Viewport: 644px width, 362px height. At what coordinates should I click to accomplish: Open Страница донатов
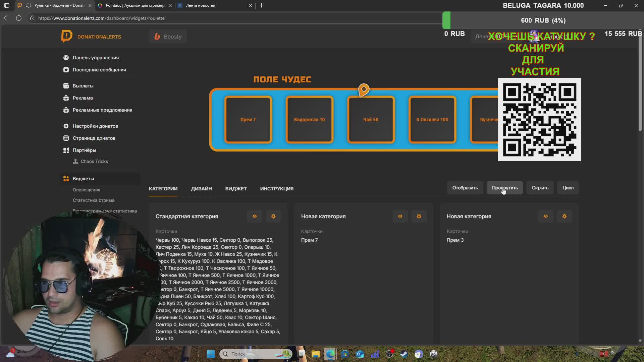click(94, 138)
